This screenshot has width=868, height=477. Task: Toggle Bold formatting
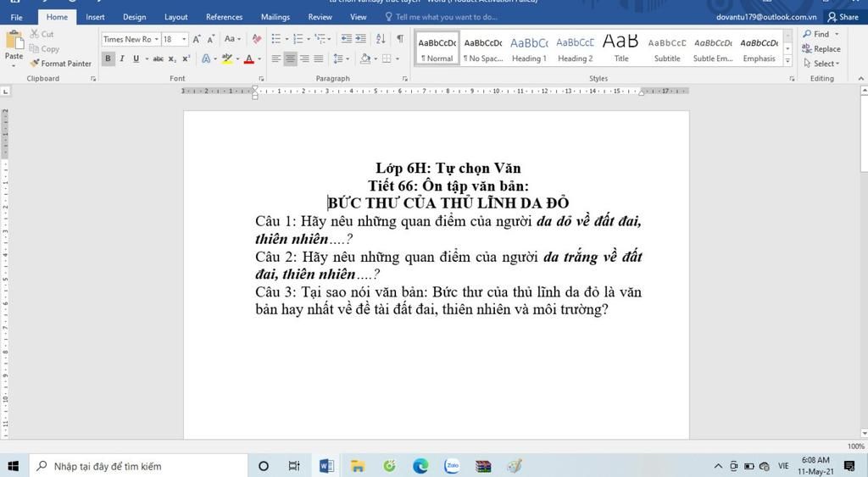(x=108, y=58)
